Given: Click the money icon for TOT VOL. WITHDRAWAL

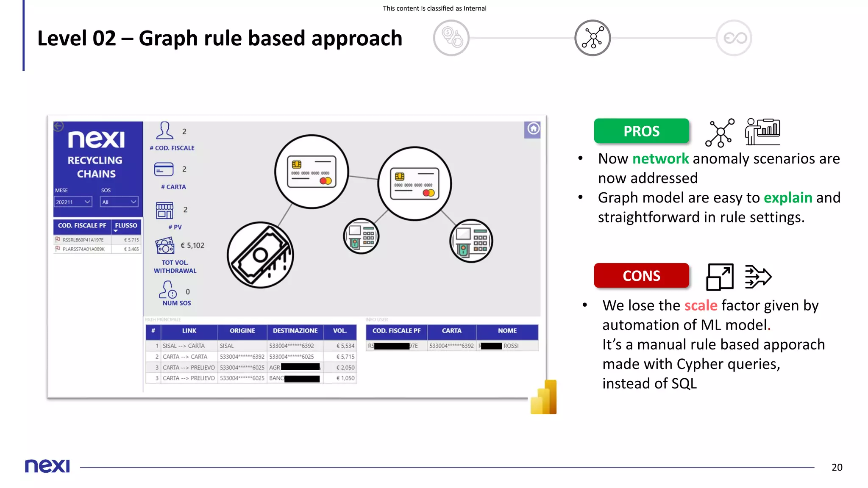Looking at the screenshot, I should click(x=165, y=246).
